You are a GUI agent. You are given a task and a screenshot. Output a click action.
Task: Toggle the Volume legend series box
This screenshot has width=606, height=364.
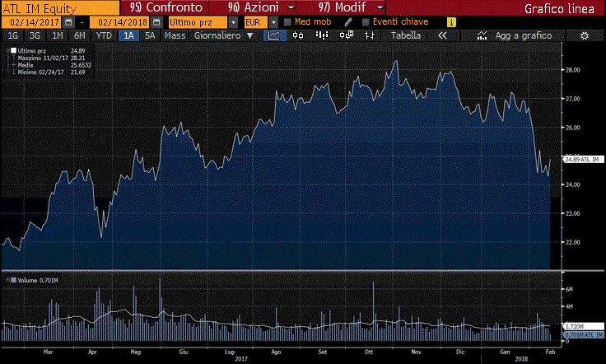tap(13, 280)
